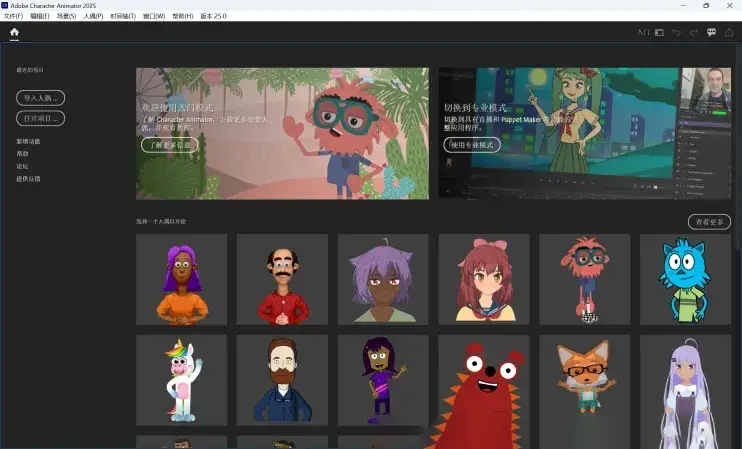
Task: Click the 使用专业模式 button
Action: (472, 145)
